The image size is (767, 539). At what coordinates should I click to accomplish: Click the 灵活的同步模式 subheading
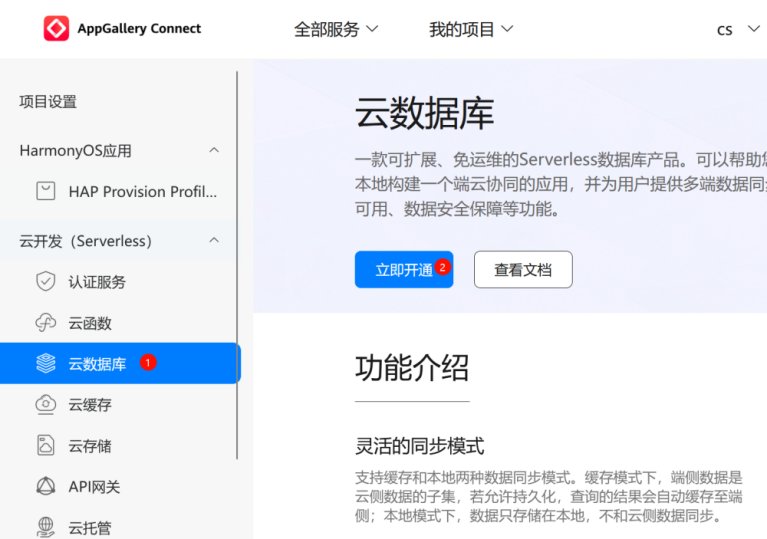(420, 446)
